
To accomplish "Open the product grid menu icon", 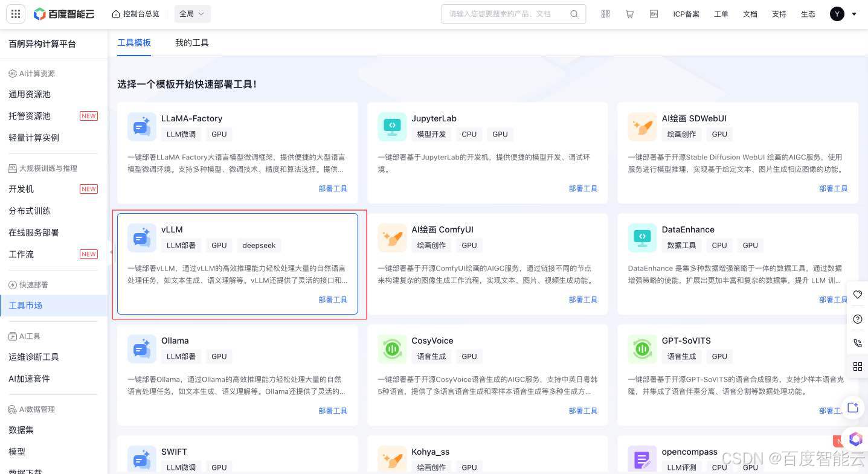I will coord(15,14).
